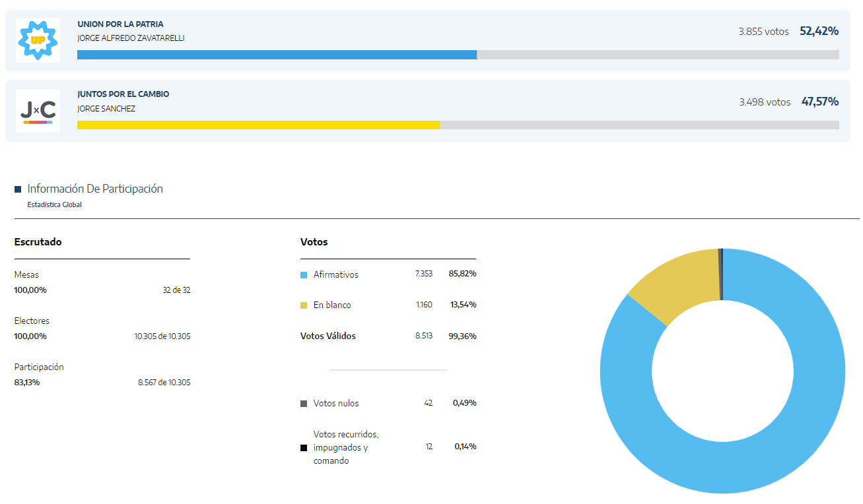
Task: Click the Participación 83,13% value
Action: pos(27,382)
